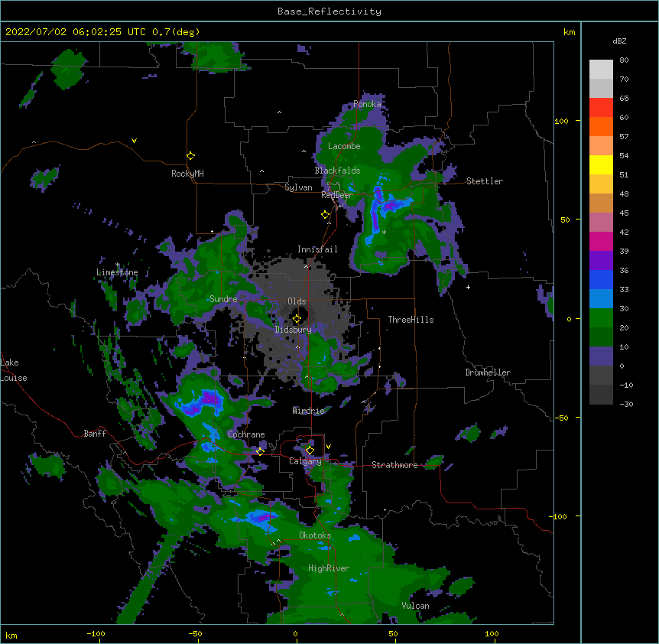Click the Limestone label
This screenshot has width=659, height=644.
pyautogui.click(x=117, y=272)
